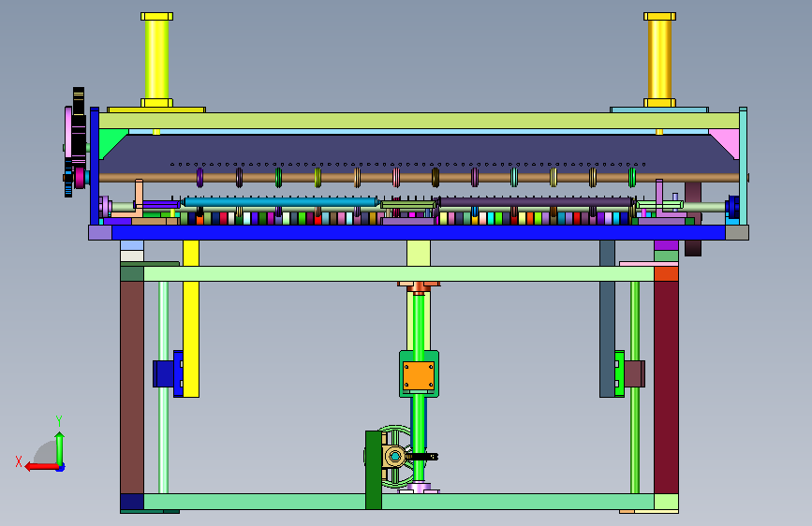Pick the long brown shaft with colored rings
The width and height of the screenshot is (812, 526).
click(419, 178)
